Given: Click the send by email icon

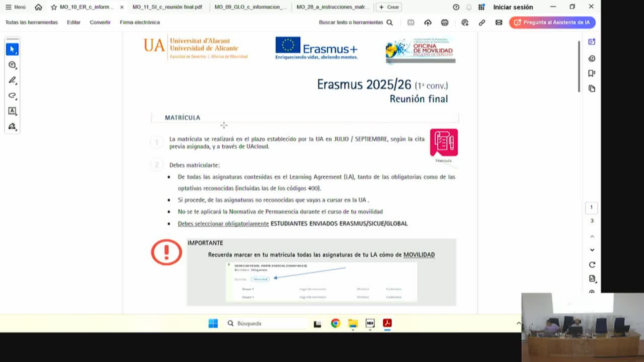Looking at the screenshot, I should coord(499,22).
